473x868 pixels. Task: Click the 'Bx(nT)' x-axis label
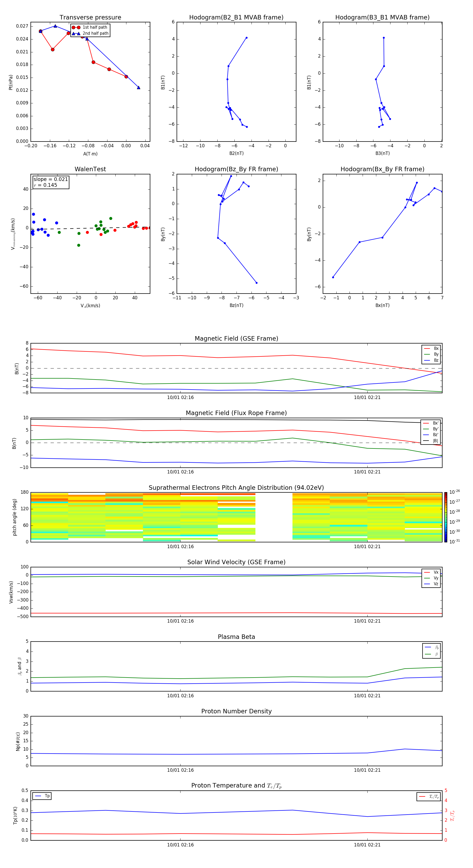pyautogui.click(x=382, y=305)
